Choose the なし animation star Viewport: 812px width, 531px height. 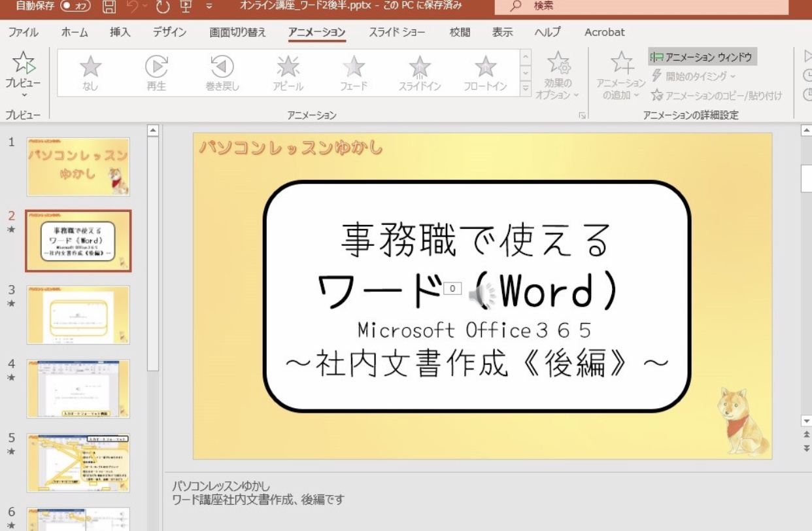point(90,72)
